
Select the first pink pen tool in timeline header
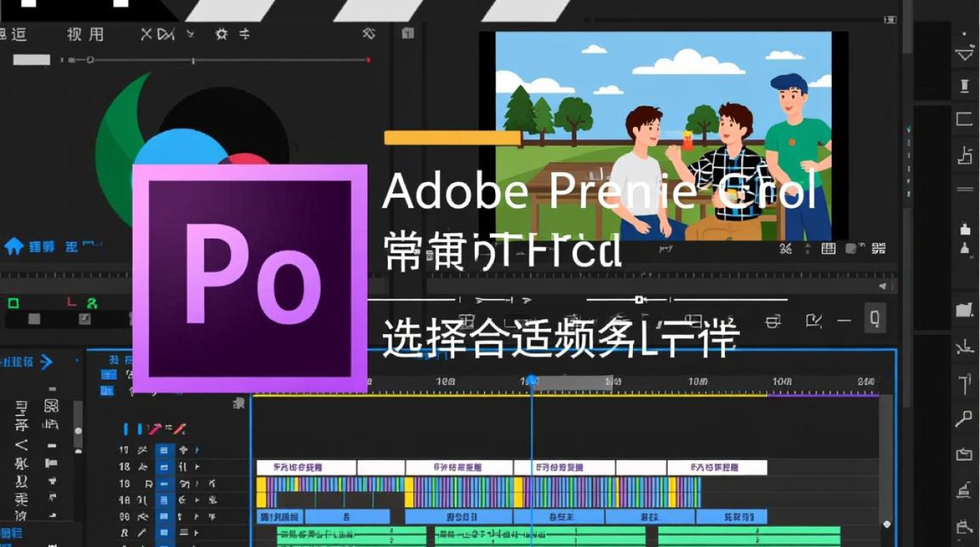click(x=155, y=429)
